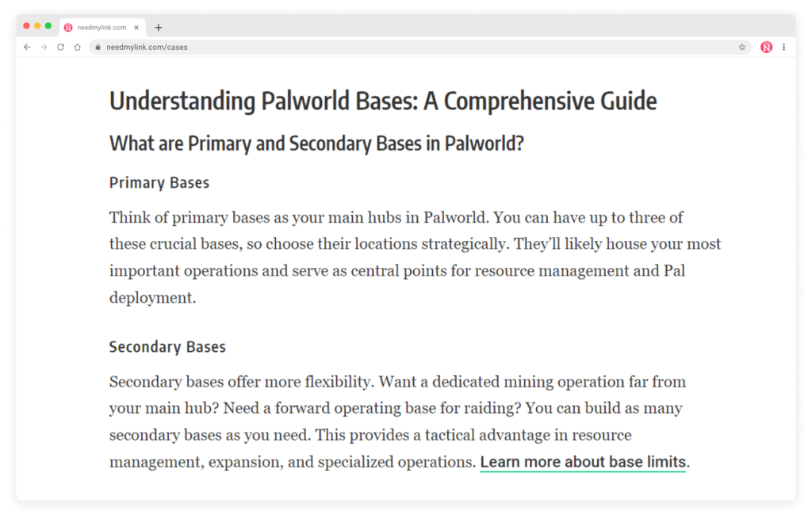Go forward using the forward arrow
The height and width of the screenshot is (519, 812).
[x=44, y=47]
